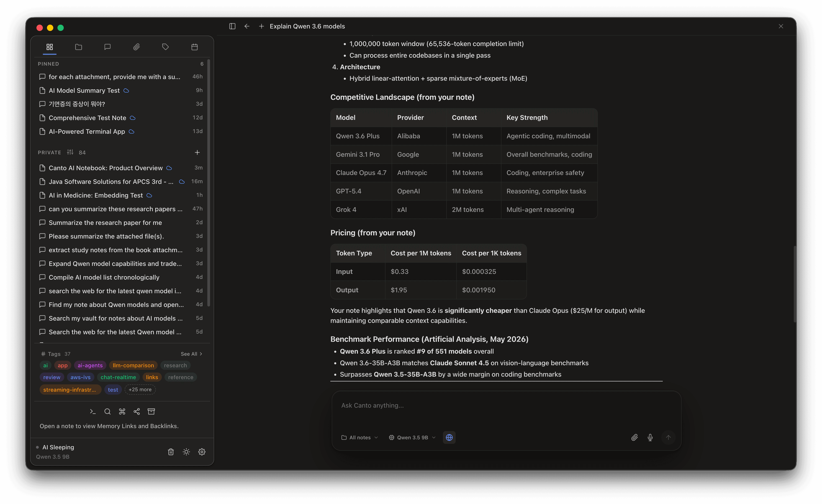This screenshot has width=822, height=504.
Task: Open chat Summarize the research paper for me
Action: click(121, 222)
